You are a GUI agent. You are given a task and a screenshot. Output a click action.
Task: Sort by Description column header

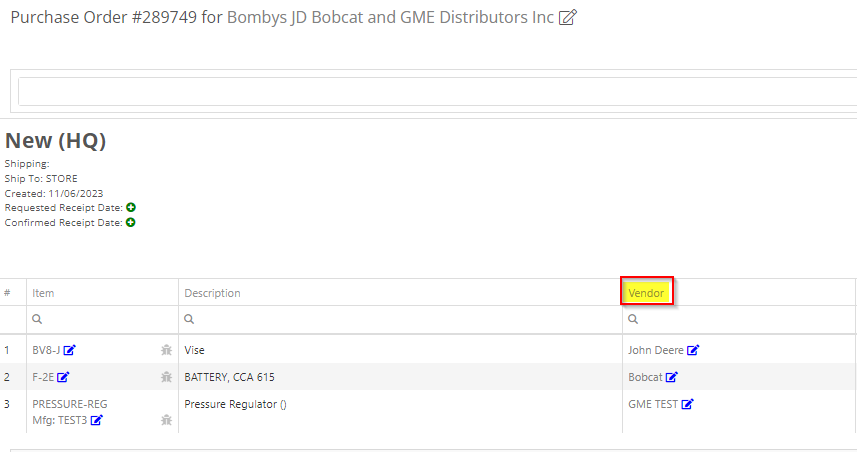tap(212, 293)
